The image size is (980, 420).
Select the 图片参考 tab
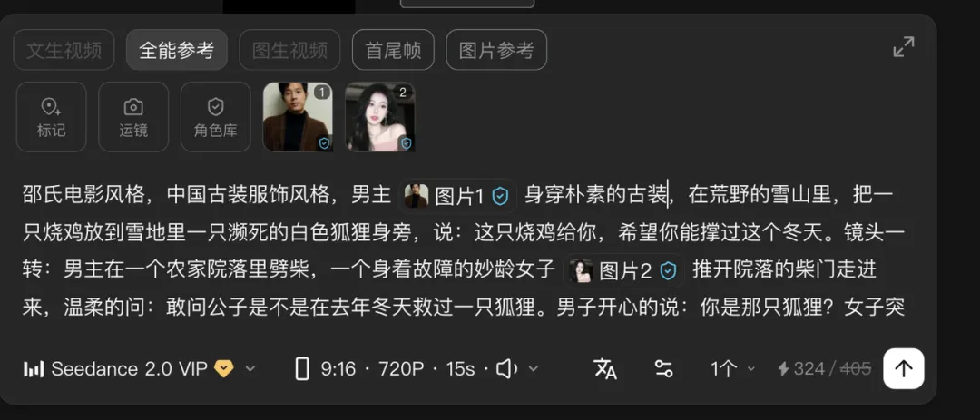(x=496, y=50)
